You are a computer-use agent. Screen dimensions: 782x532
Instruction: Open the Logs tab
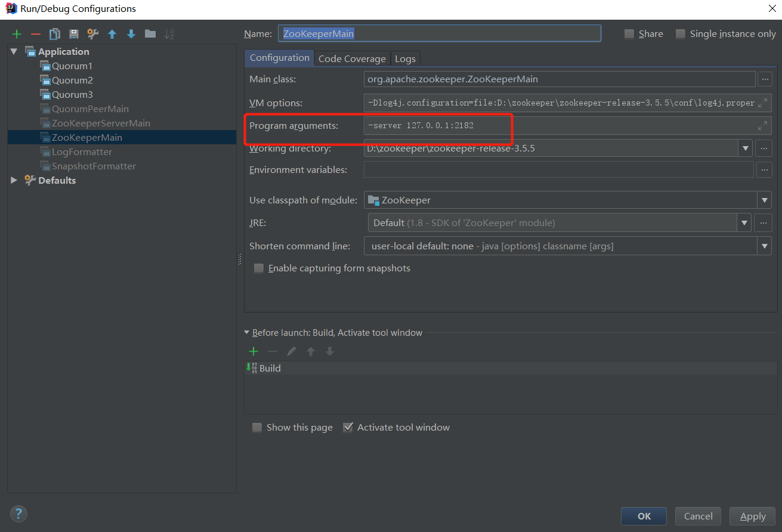(x=405, y=58)
